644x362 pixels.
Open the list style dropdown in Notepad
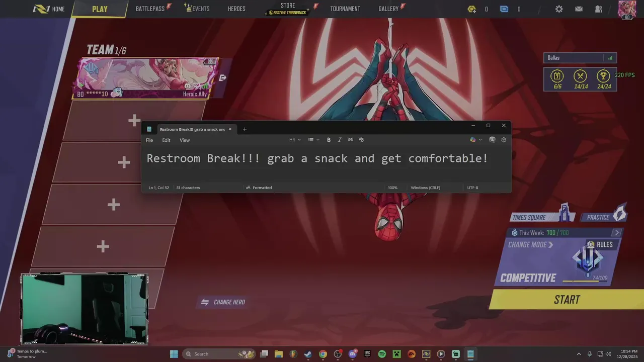(x=314, y=140)
